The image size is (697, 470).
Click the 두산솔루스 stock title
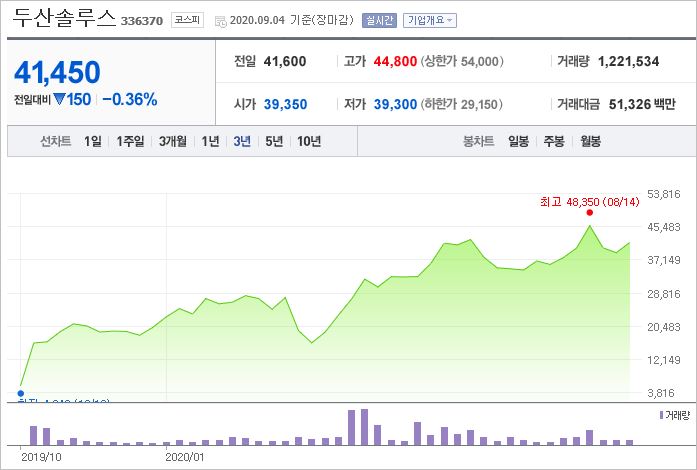point(64,18)
